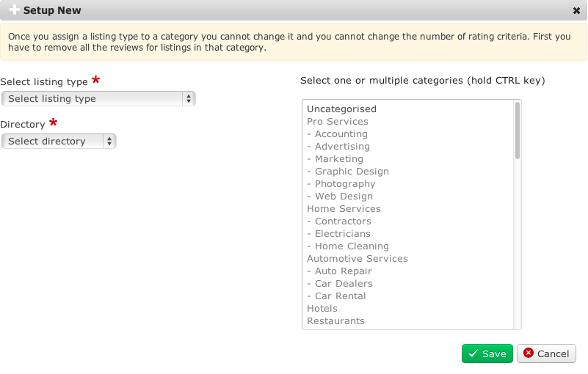Select the Restaurants category
This screenshot has width=588, height=374.
pos(335,321)
